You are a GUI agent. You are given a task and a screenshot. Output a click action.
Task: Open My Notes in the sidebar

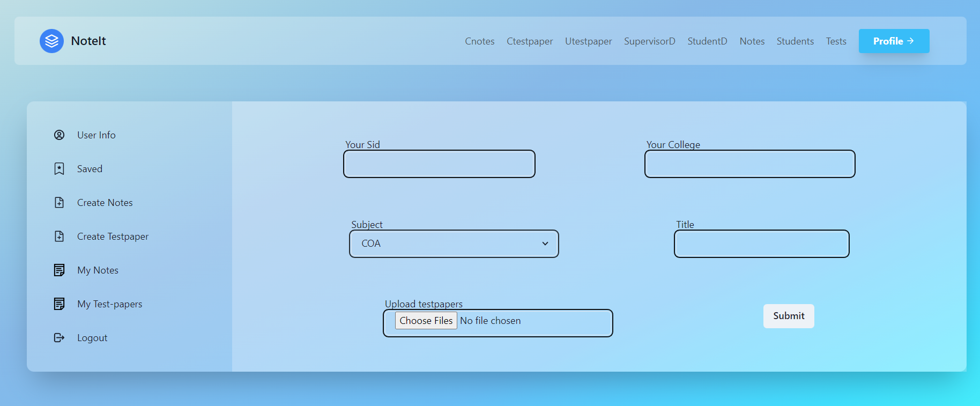tap(98, 270)
